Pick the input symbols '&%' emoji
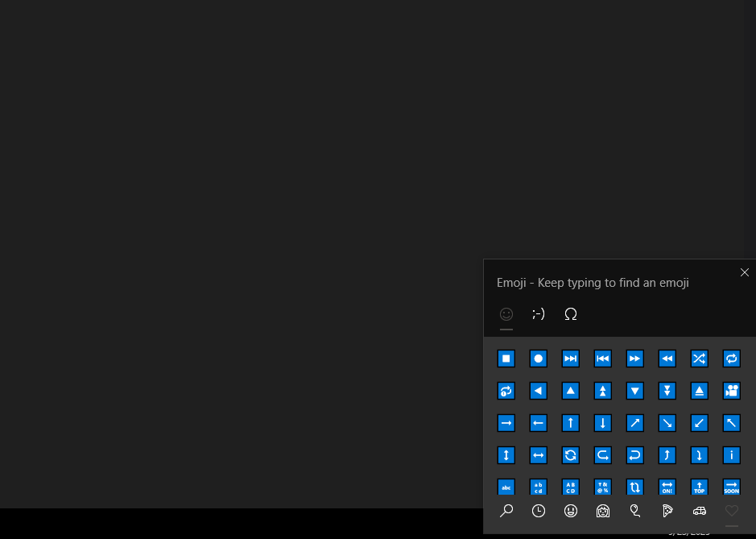The height and width of the screenshot is (539, 756). click(603, 487)
